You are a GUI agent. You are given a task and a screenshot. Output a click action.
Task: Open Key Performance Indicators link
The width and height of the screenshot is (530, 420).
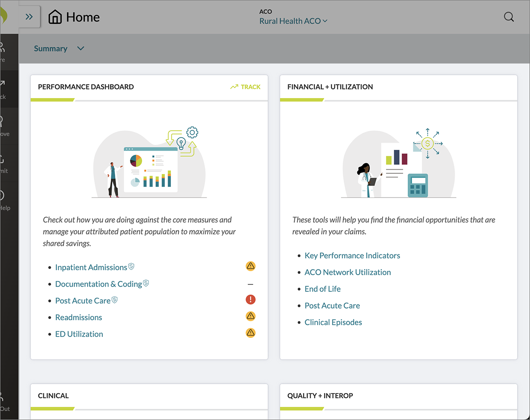pyautogui.click(x=352, y=256)
